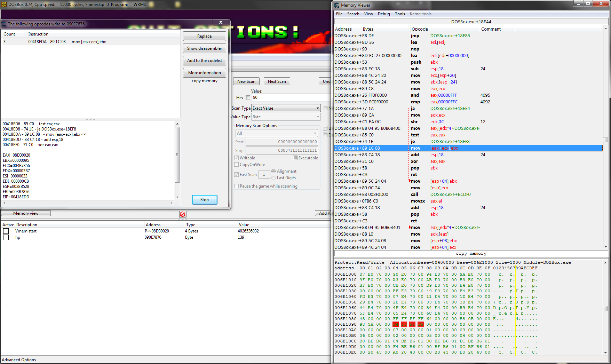Viewport: 611px width, 364px height.
Task: Enable Pause the game while scanning
Action: pyautogui.click(x=237, y=186)
